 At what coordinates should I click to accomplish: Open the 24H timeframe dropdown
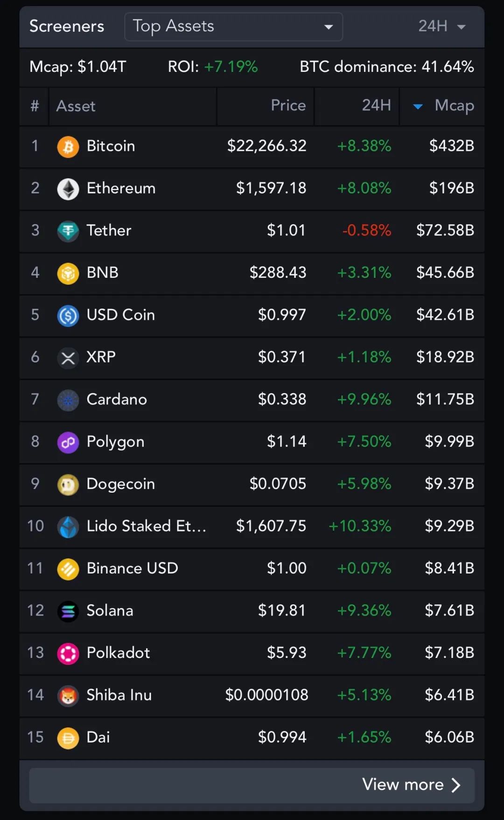coord(441,27)
